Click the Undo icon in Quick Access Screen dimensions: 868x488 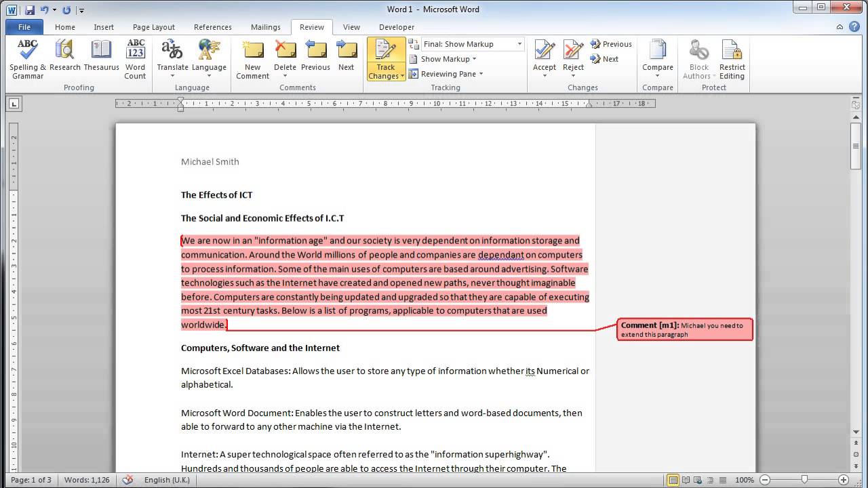pyautogui.click(x=45, y=9)
